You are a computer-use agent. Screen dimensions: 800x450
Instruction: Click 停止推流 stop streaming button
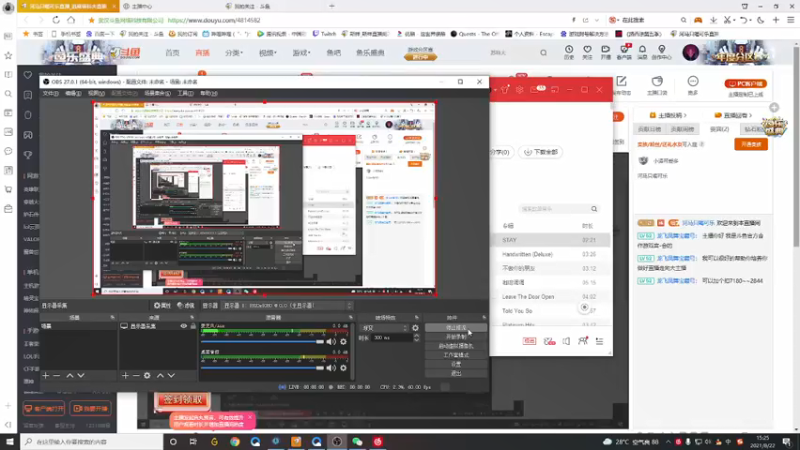tap(456, 328)
